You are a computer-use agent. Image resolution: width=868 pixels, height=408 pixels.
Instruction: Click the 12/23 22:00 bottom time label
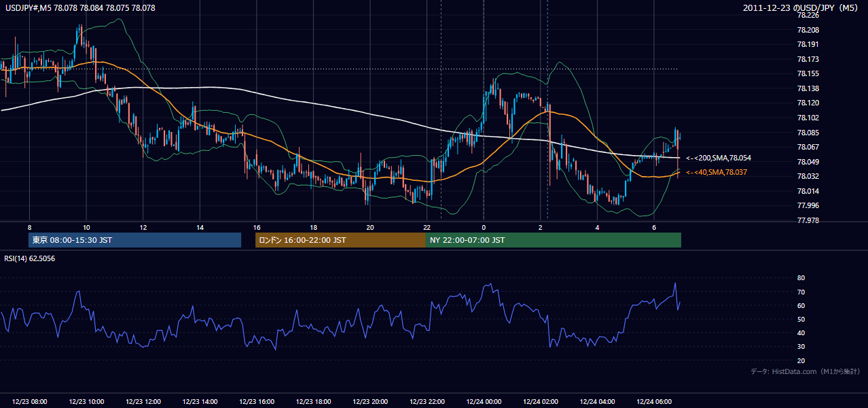pyautogui.click(x=427, y=402)
